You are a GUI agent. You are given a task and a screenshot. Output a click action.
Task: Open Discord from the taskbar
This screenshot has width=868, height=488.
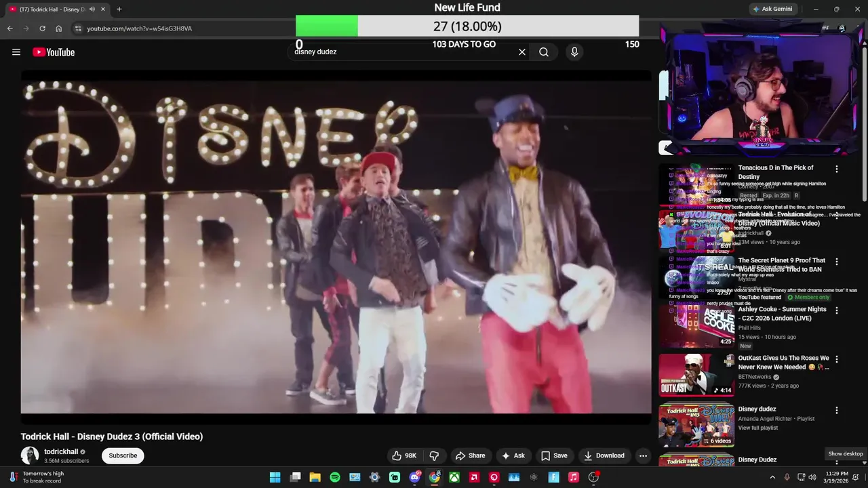(x=414, y=477)
